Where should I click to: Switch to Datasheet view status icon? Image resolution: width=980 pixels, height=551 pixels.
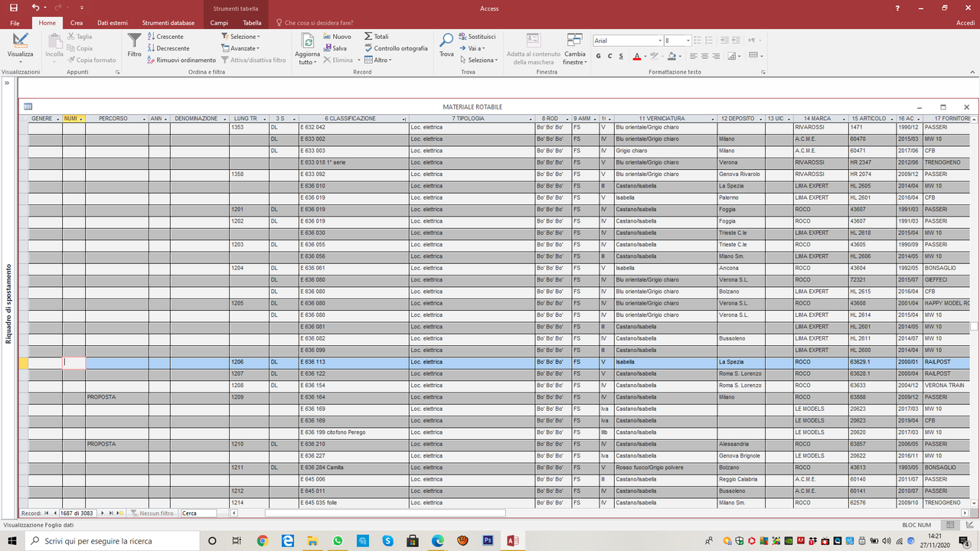(950, 525)
